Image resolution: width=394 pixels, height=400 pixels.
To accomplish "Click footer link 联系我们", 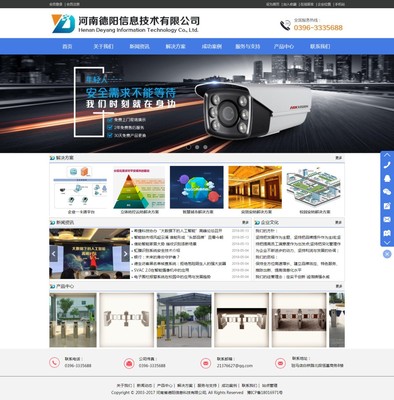I will tap(249, 386).
